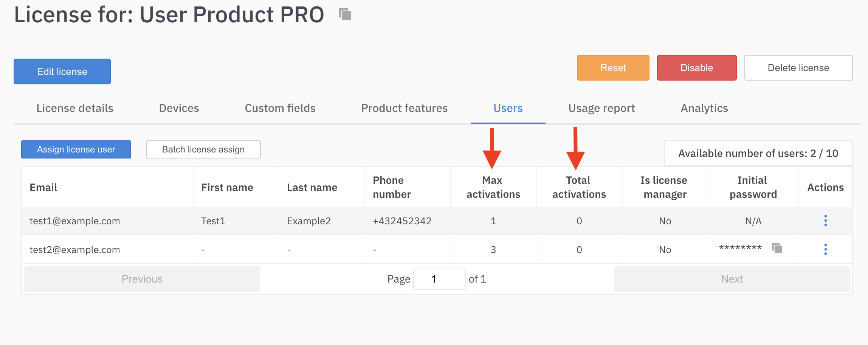The height and width of the screenshot is (345, 868).
Task: Switch to Analytics tab
Action: pyautogui.click(x=704, y=108)
